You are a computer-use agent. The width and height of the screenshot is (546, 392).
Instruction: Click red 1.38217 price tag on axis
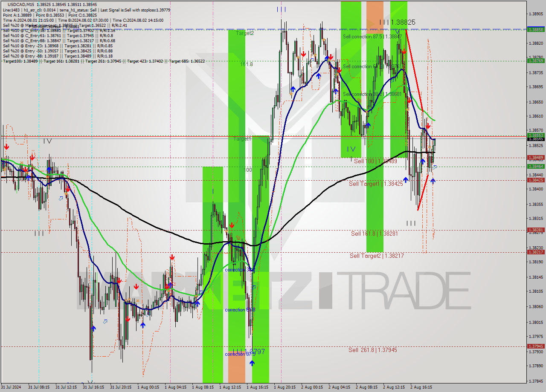[535, 252]
